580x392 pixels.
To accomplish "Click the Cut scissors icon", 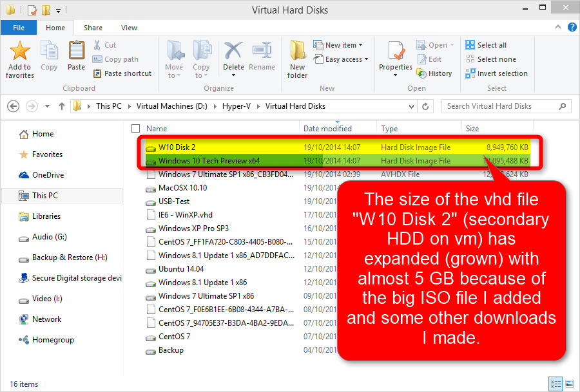I will coord(97,45).
